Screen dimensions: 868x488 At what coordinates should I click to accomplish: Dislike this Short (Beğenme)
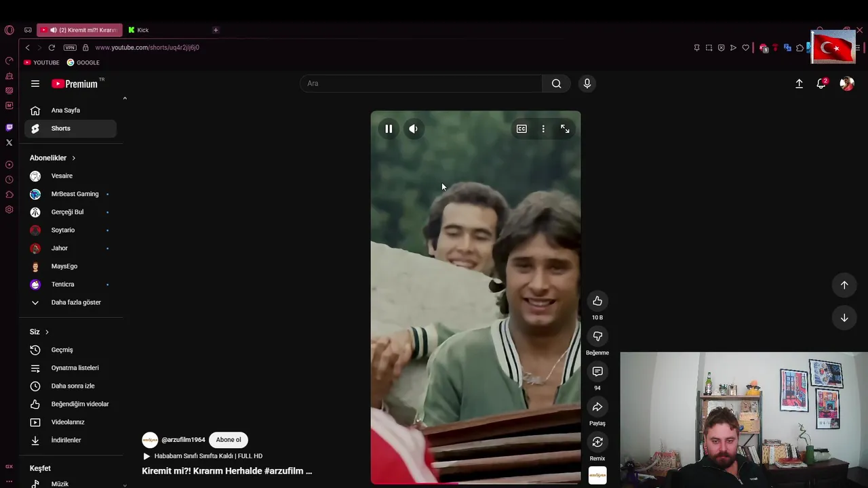(597, 336)
